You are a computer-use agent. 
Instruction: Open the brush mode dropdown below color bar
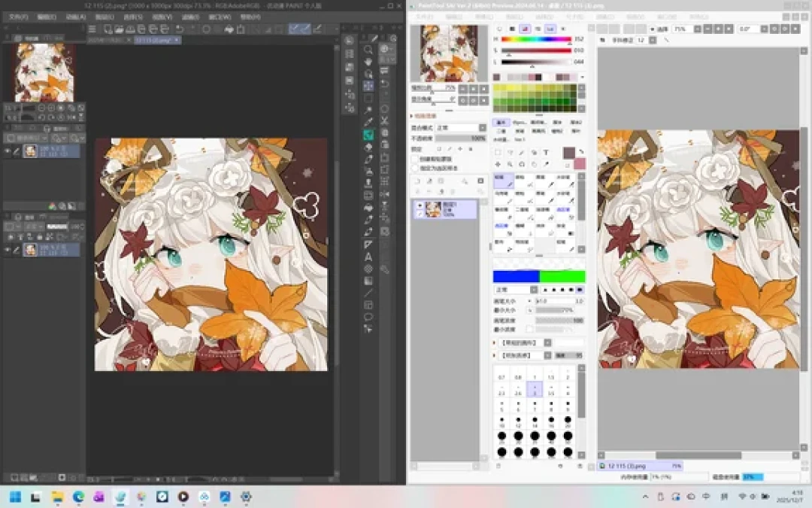tap(516, 289)
